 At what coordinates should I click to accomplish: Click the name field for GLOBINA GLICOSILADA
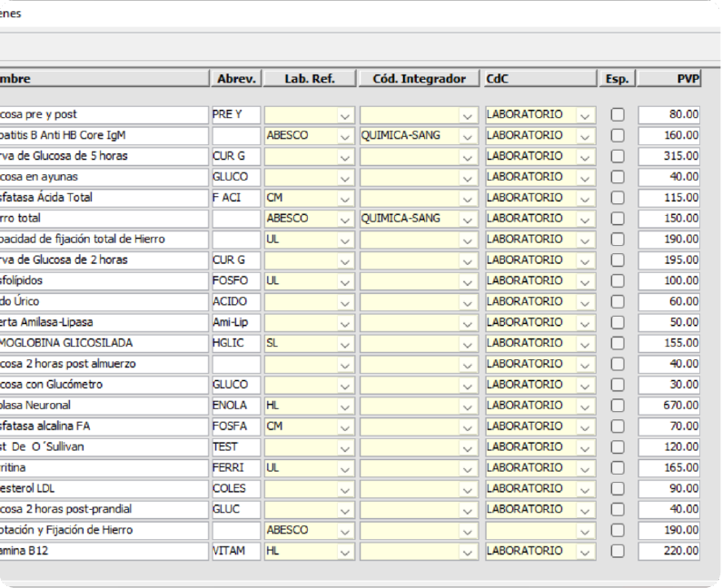103,344
